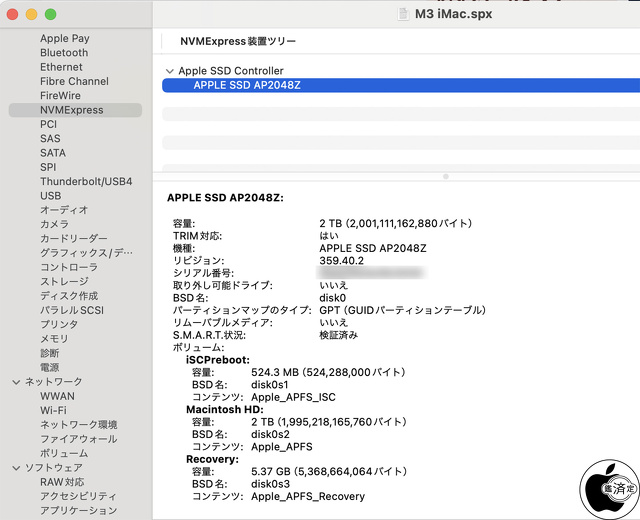Select コントローラ in the sidebar

tap(69, 267)
